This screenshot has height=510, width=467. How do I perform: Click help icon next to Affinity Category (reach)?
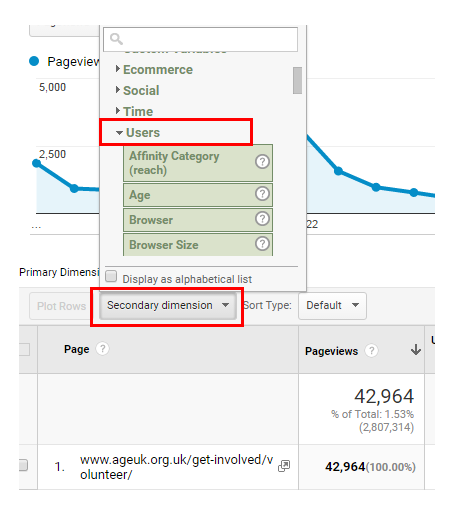tap(262, 162)
